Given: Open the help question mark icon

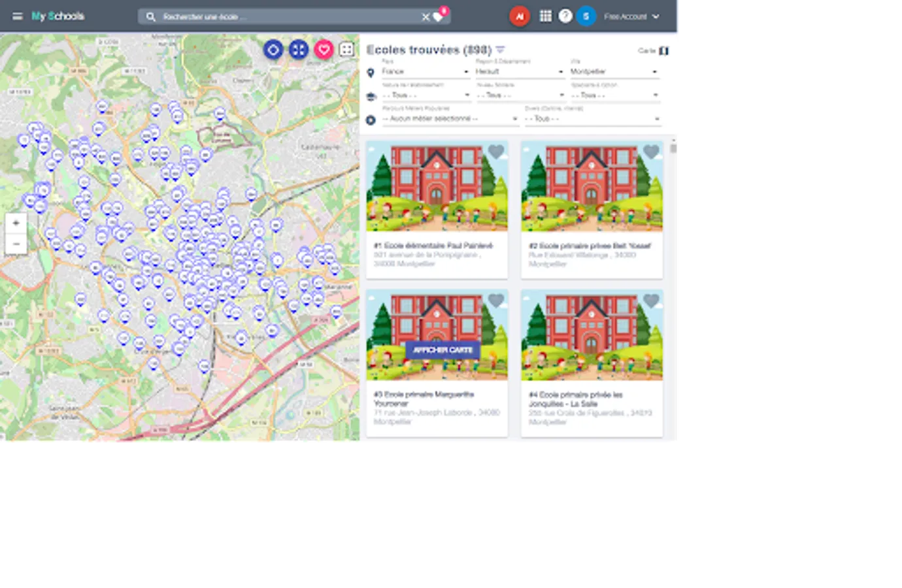Looking at the screenshot, I should pos(565,16).
